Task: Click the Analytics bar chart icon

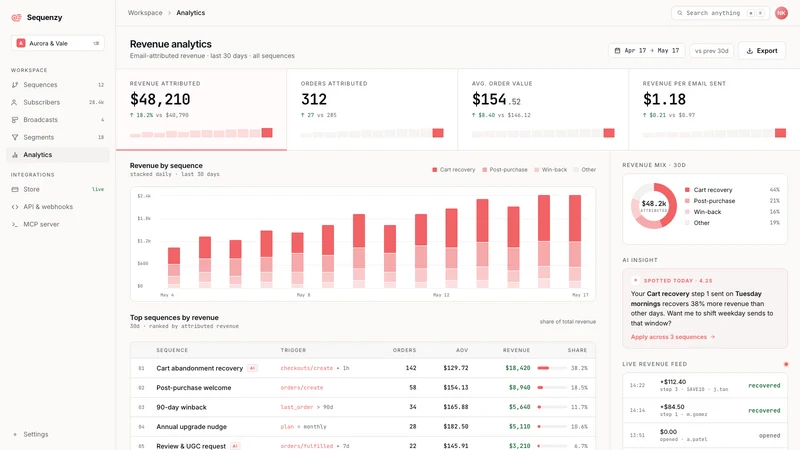Action: [x=15, y=155]
